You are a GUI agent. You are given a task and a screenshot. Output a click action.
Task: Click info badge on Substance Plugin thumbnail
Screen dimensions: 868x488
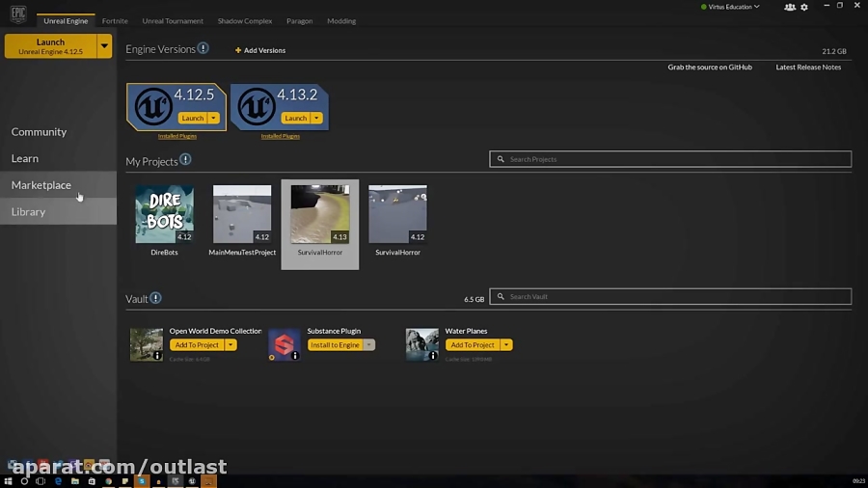295,356
